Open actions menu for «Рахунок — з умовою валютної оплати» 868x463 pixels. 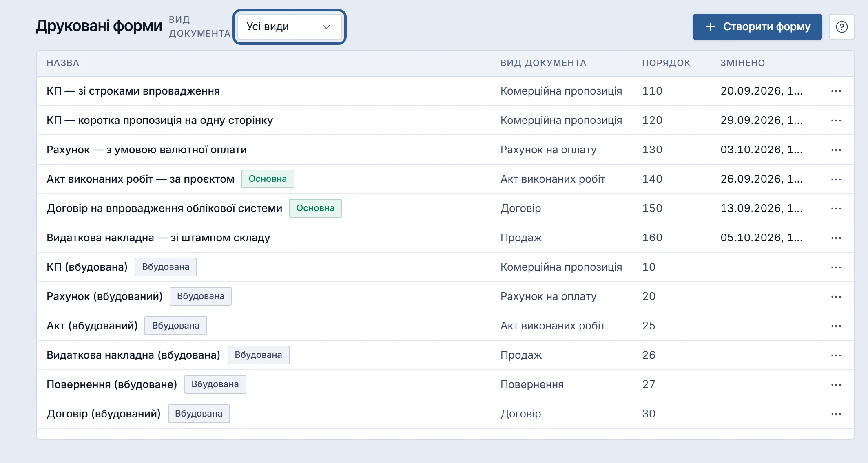(836, 150)
